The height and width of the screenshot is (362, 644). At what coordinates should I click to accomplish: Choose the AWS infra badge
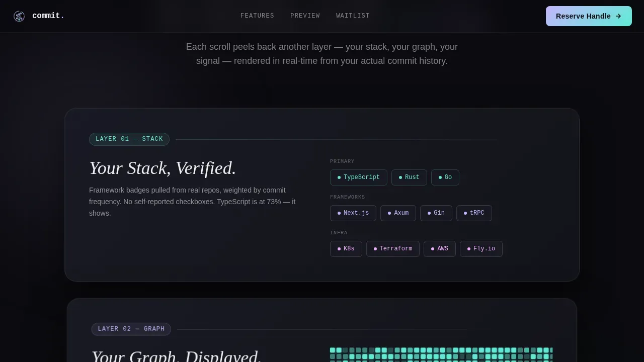(x=440, y=249)
